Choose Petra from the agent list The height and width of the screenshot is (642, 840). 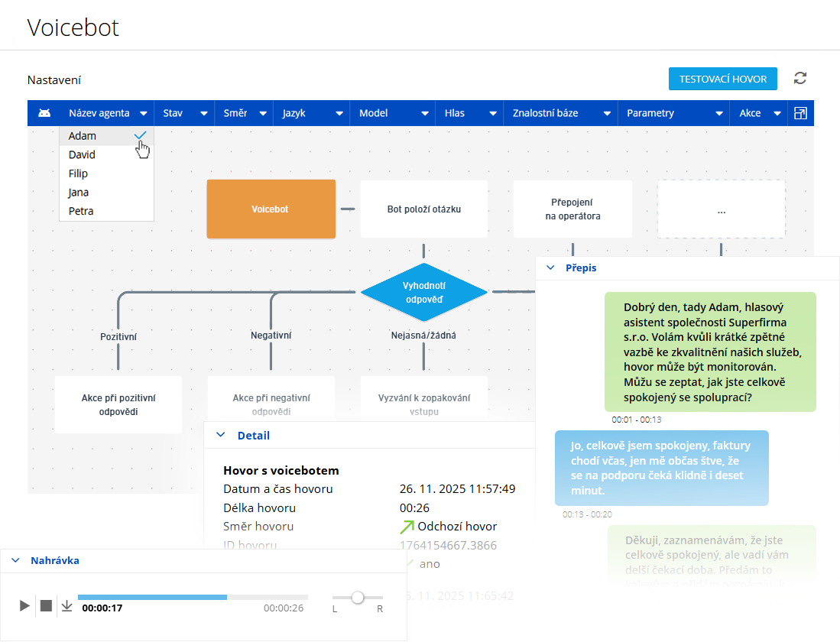81,211
